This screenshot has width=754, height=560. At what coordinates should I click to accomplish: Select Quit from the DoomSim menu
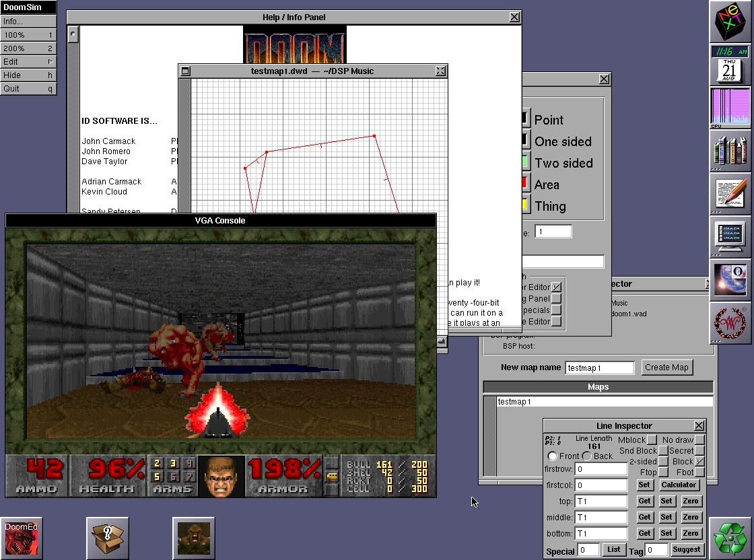28,88
